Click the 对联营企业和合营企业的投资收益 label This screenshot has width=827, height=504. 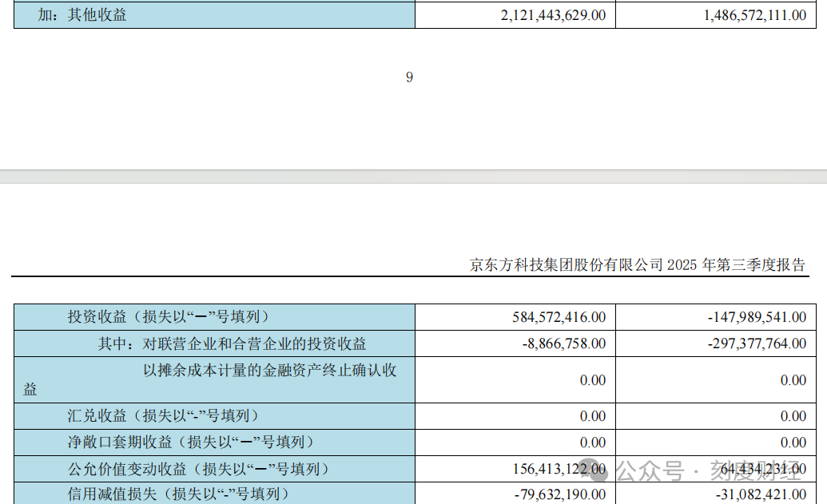pyautogui.click(x=232, y=344)
